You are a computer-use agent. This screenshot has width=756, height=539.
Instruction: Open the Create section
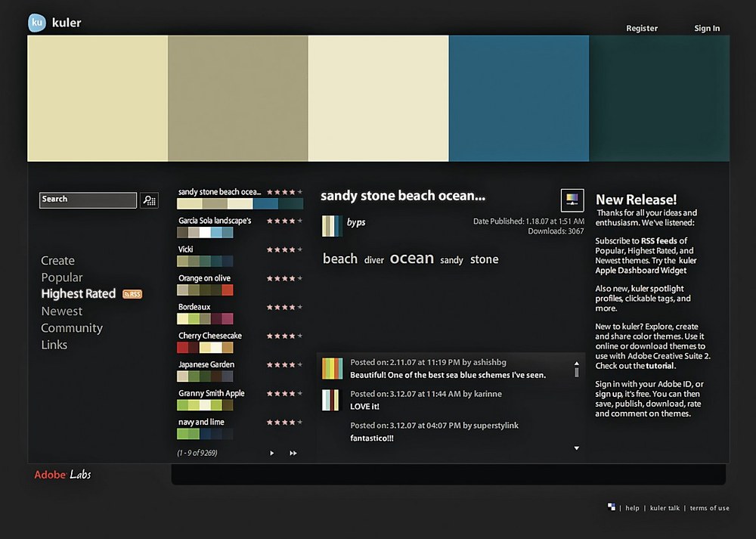coord(57,261)
